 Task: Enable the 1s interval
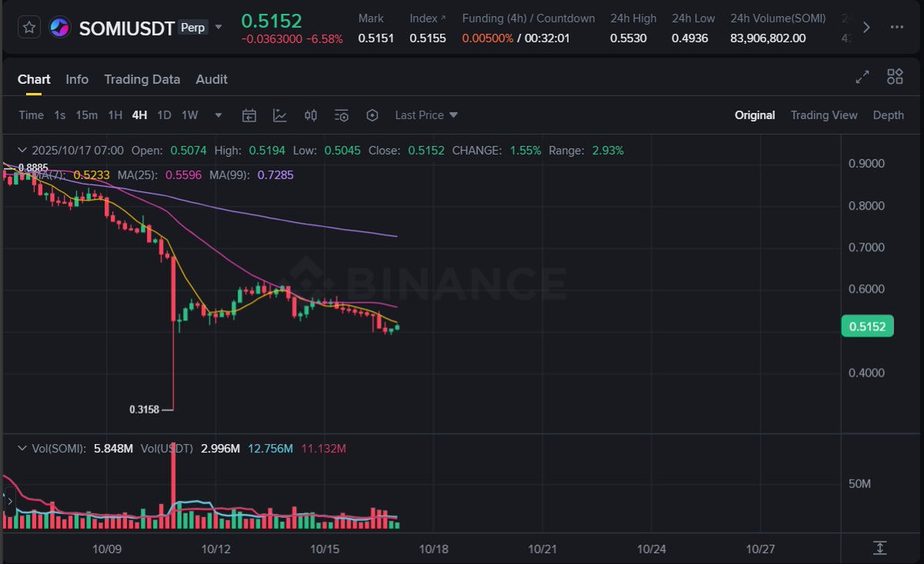tap(59, 115)
